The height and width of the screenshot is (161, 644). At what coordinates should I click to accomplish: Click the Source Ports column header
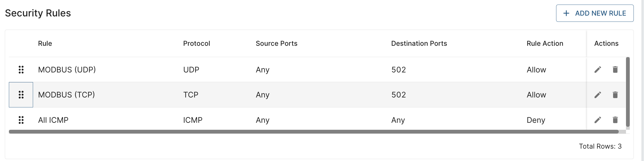(x=276, y=43)
